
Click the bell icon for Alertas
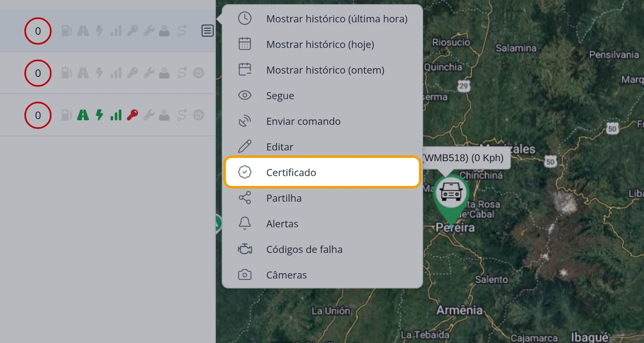tap(245, 223)
